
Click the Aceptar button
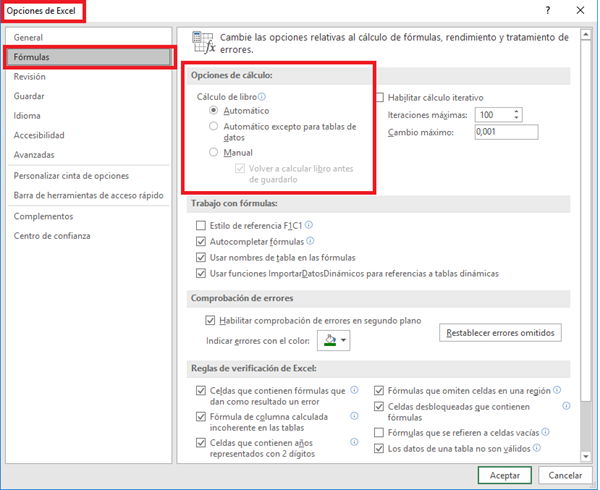click(x=505, y=475)
